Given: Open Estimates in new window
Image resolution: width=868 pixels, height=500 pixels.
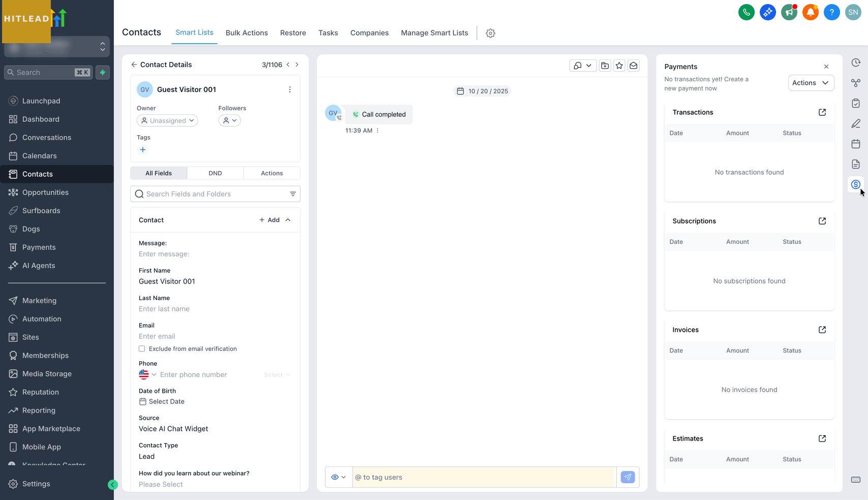Looking at the screenshot, I should click(x=822, y=439).
